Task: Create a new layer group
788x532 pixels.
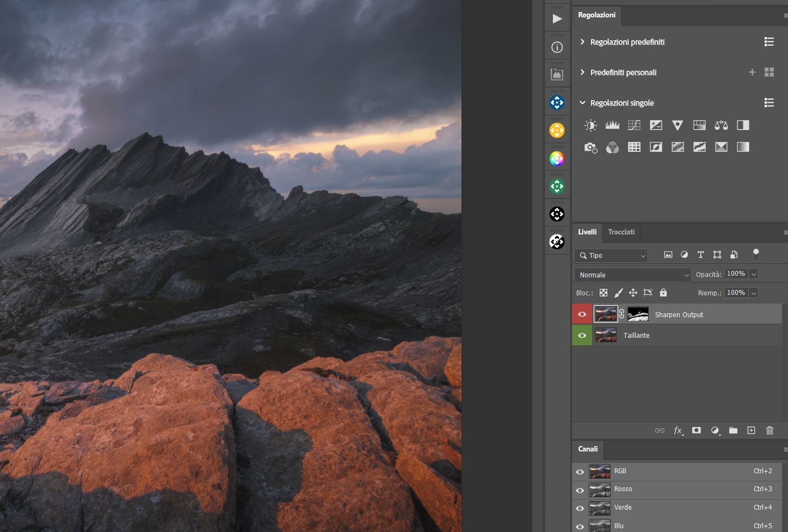Action: click(733, 430)
